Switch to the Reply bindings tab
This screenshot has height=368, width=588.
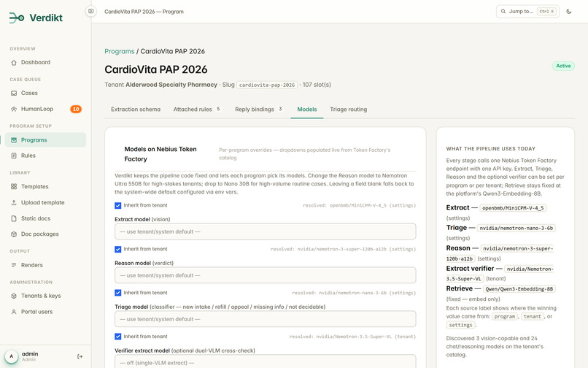coord(258,110)
